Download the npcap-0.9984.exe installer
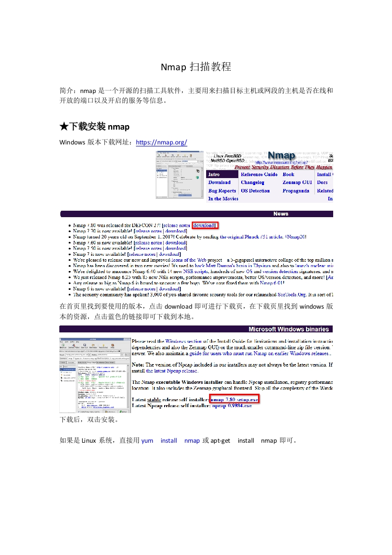The height and width of the screenshot is (555, 392). point(232,406)
